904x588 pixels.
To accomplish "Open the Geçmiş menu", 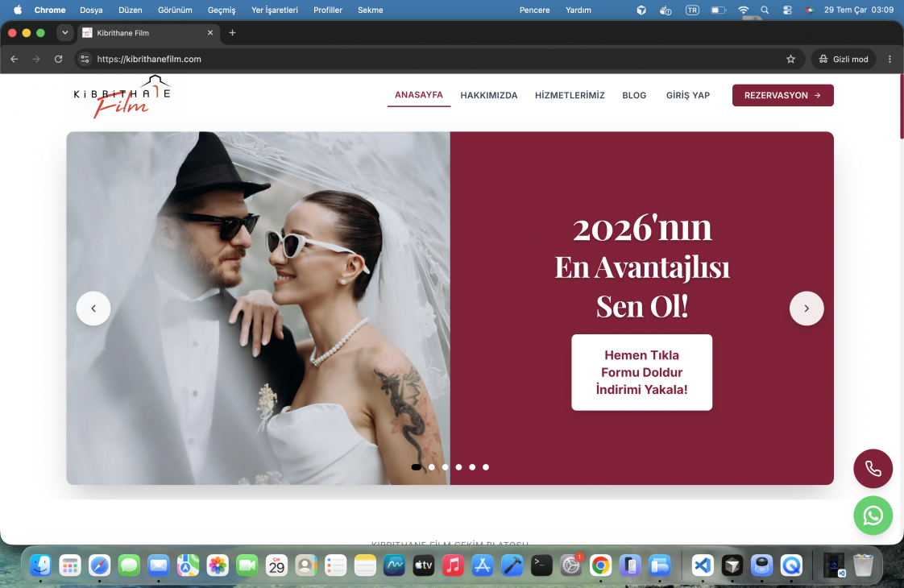I will coord(222,10).
